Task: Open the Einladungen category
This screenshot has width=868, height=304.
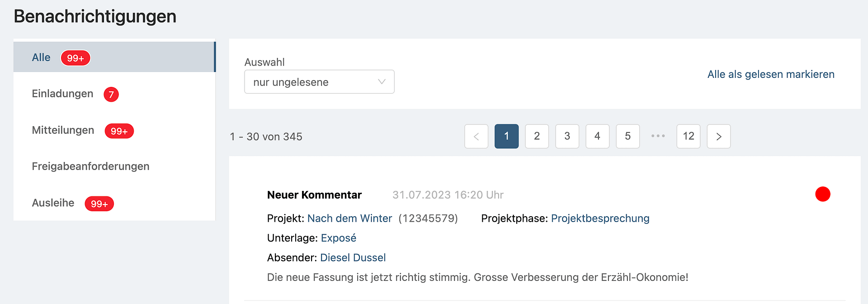Action: [x=62, y=94]
